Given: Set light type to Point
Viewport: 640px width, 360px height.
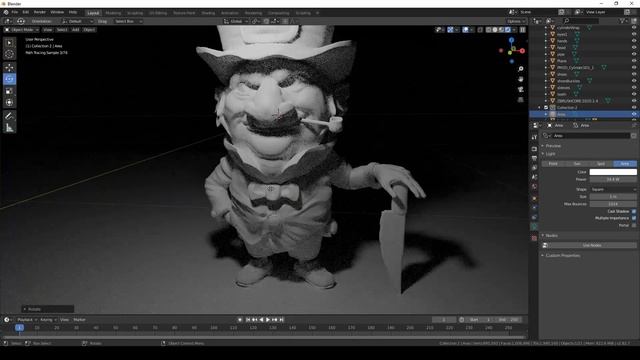Looking at the screenshot, I should click(553, 164).
